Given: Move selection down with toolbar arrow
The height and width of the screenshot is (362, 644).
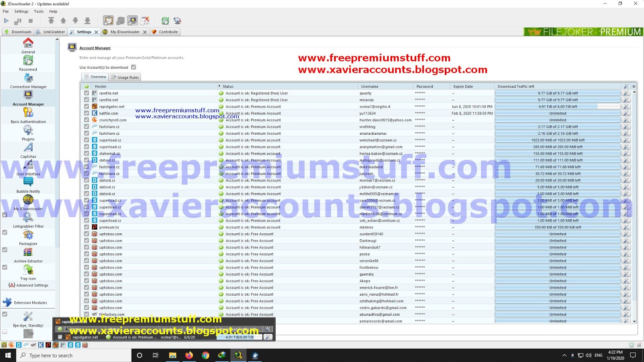Looking at the screenshot, I should click(x=75, y=21).
